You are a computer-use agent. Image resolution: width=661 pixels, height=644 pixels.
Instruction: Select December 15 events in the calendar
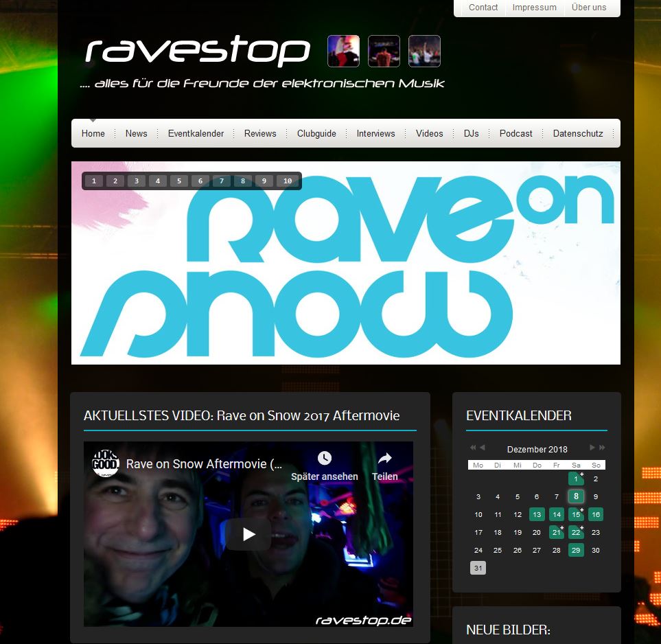pos(576,514)
